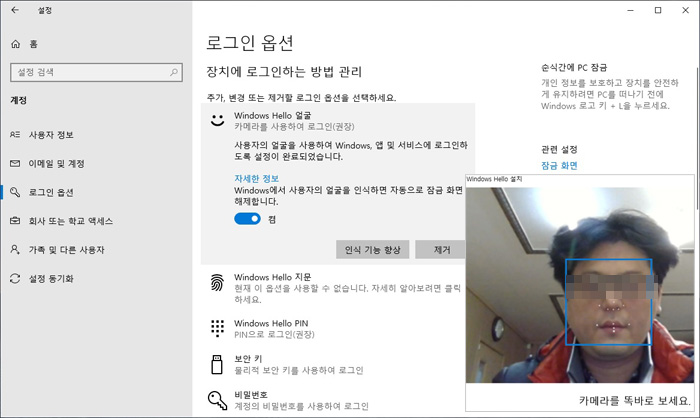This screenshot has width=700, height=418.
Task: Turn off the automatic lock screen dismissal toggle
Action: point(247,219)
